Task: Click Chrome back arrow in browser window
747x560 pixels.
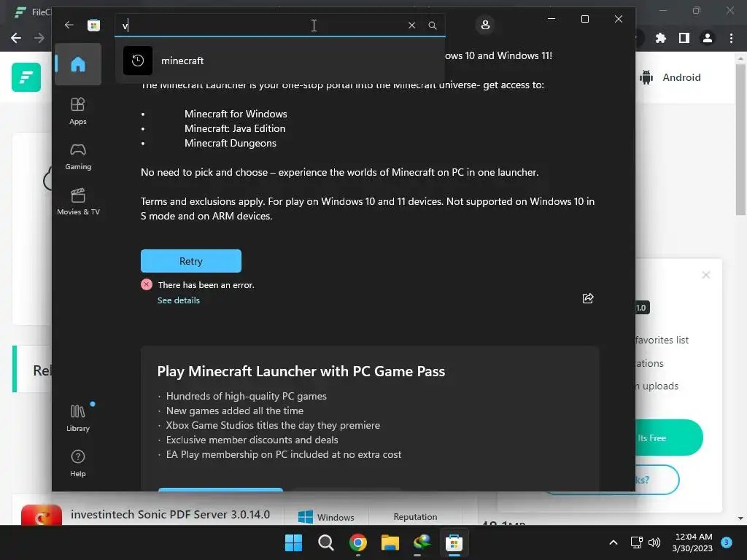Action: point(16,38)
